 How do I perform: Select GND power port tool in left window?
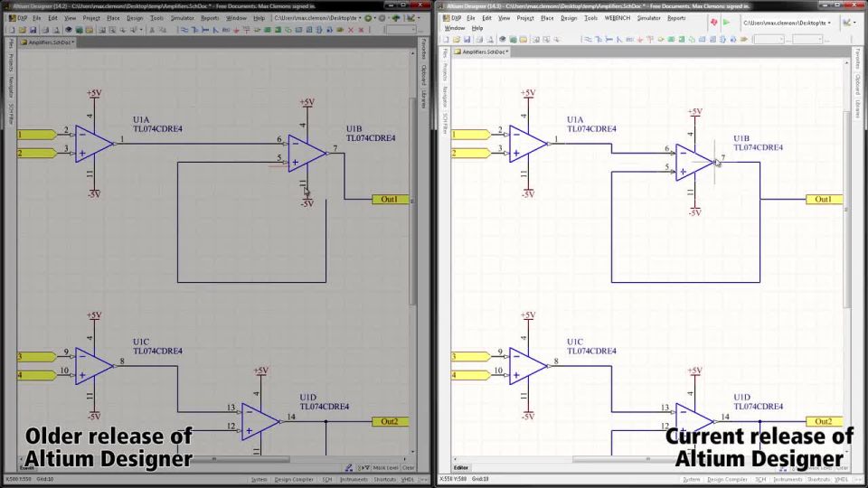point(236,30)
